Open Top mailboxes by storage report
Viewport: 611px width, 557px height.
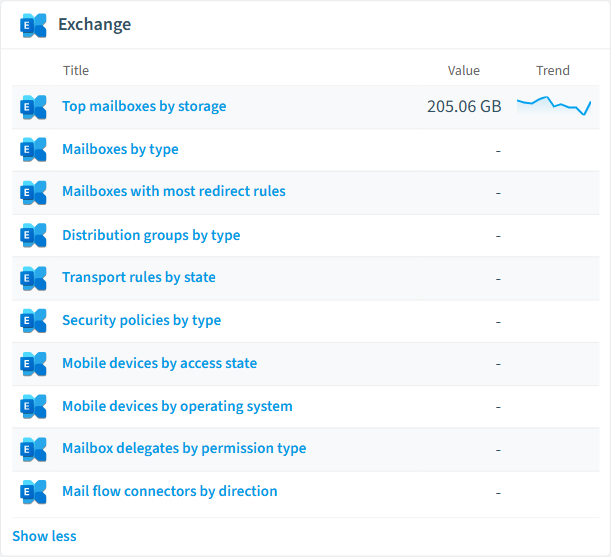pyautogui.click(x=144, y=106)
